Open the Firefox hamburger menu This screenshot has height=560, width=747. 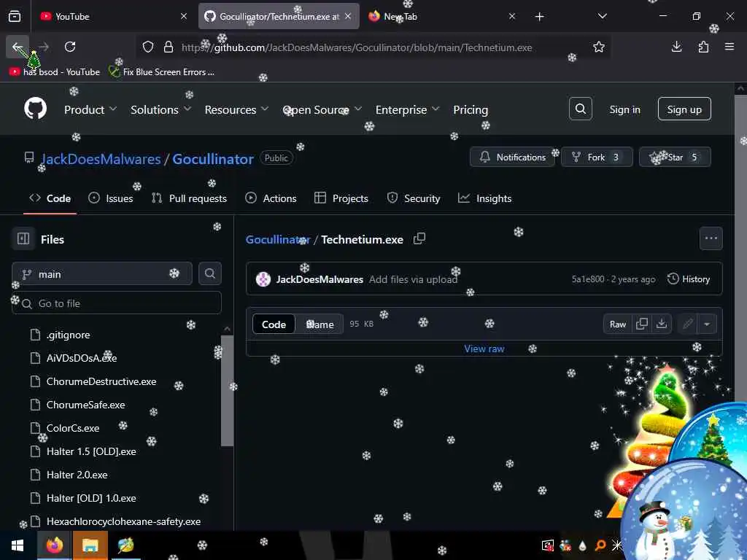pos(729,47)
